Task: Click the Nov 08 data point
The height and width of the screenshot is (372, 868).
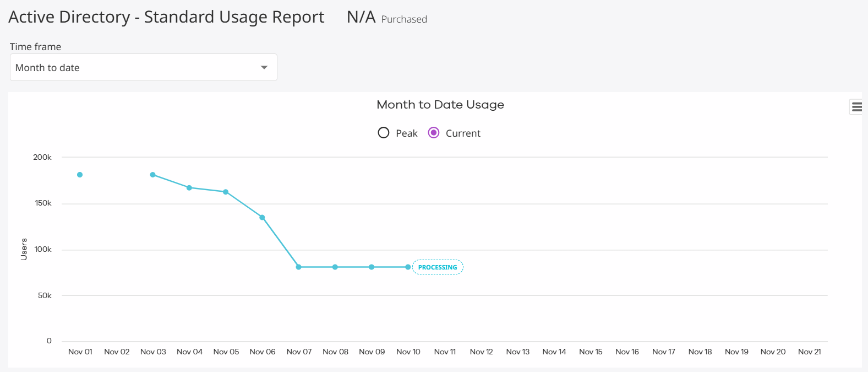Action: (335, 267)
